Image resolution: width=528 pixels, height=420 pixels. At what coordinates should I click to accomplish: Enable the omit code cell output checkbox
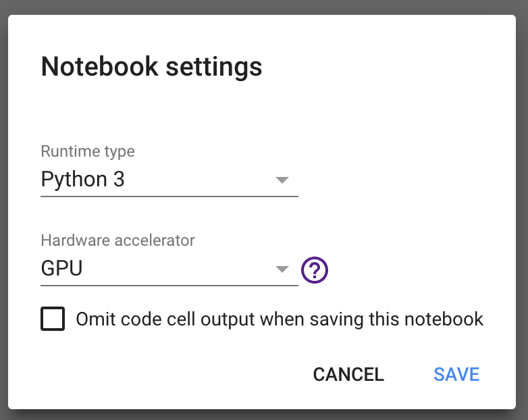point(53,319)
